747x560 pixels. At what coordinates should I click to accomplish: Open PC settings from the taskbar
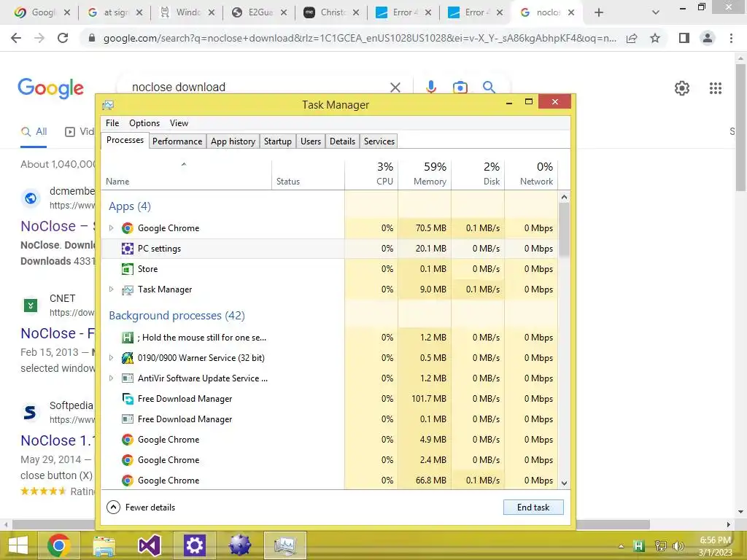[194, 545]
